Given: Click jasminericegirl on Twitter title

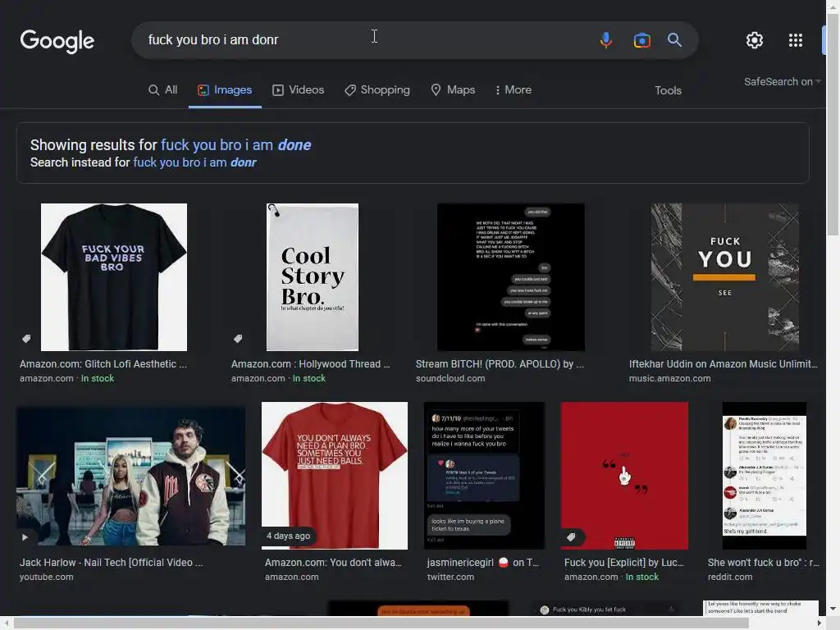Looking at the screenshot, I should (482, 563).
